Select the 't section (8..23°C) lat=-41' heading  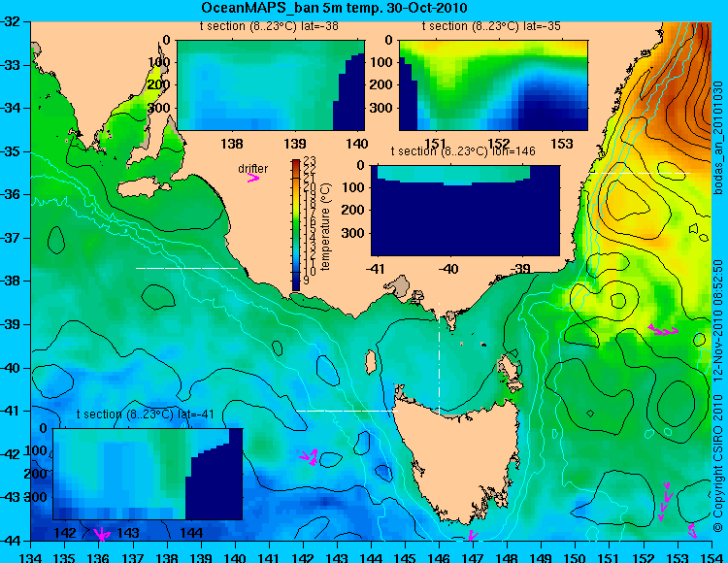[146, 414]
